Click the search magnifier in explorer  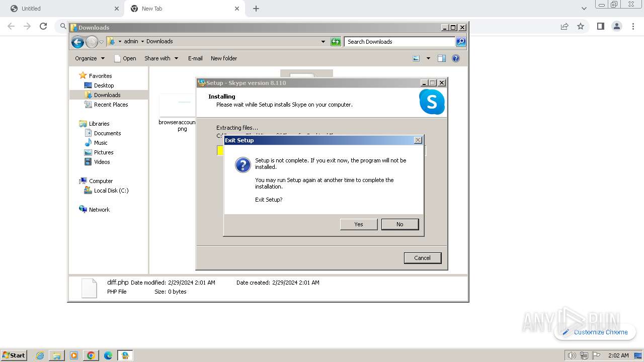tap(461, 42)
